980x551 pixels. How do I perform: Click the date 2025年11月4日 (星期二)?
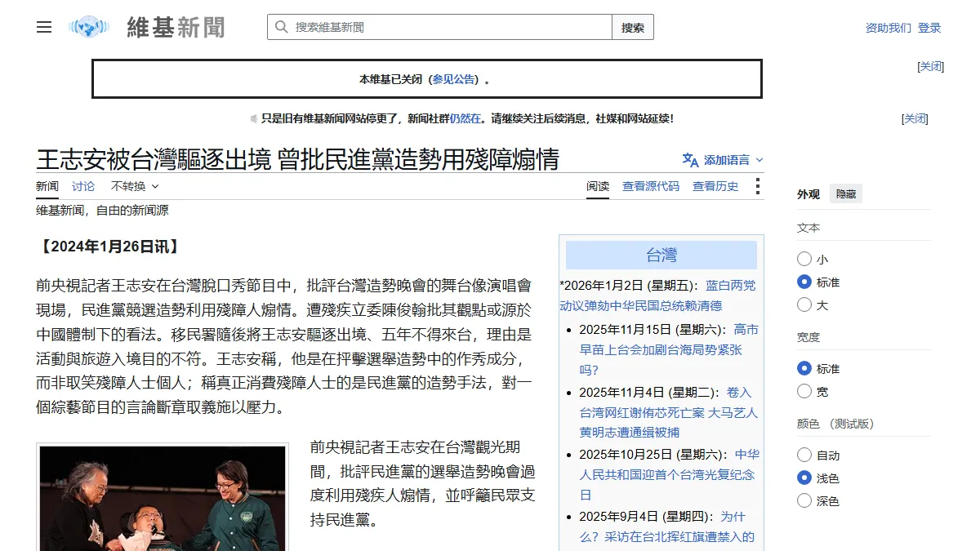tap(647, 393)
